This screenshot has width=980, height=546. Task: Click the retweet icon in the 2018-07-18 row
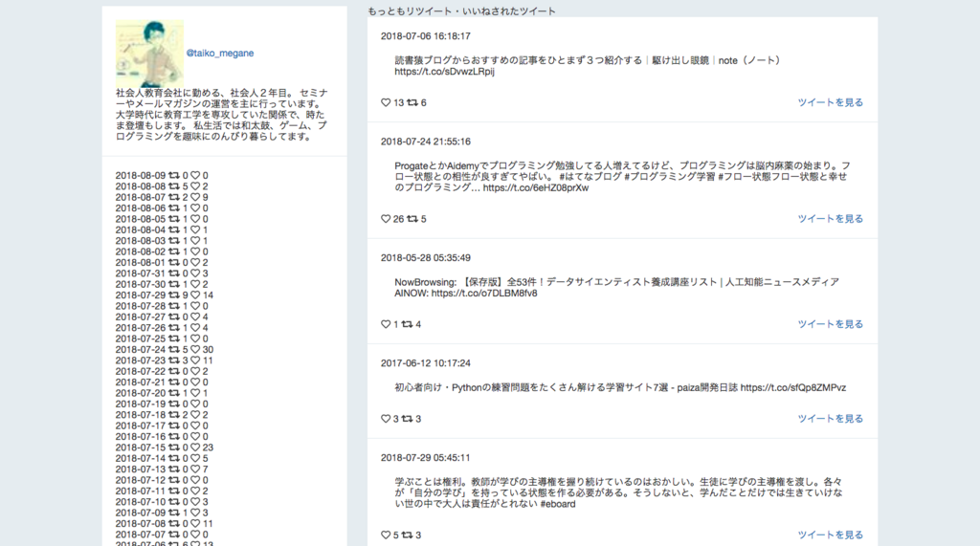coord(174,415)
